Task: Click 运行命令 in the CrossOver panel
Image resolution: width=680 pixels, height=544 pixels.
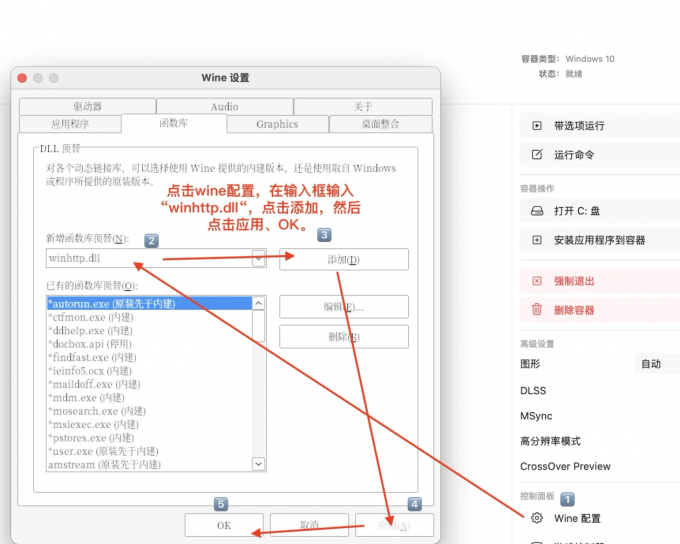Action: [x=600, y=155]
